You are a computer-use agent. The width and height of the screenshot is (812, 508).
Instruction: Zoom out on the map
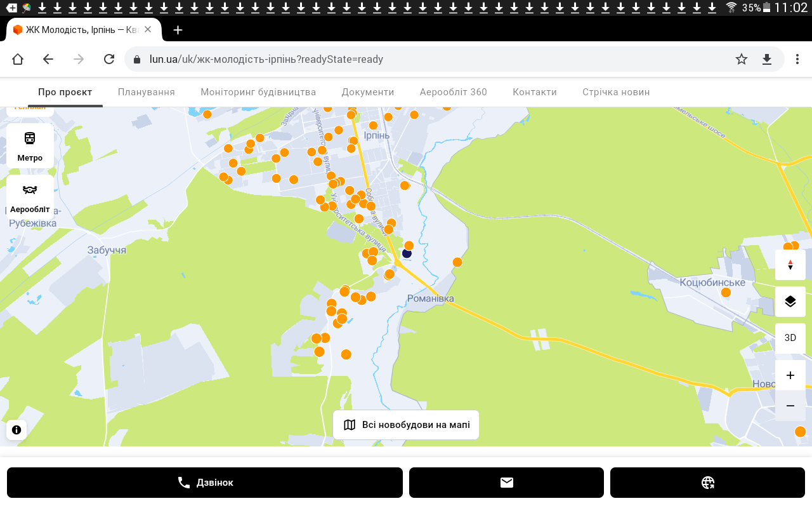(790, 406)
